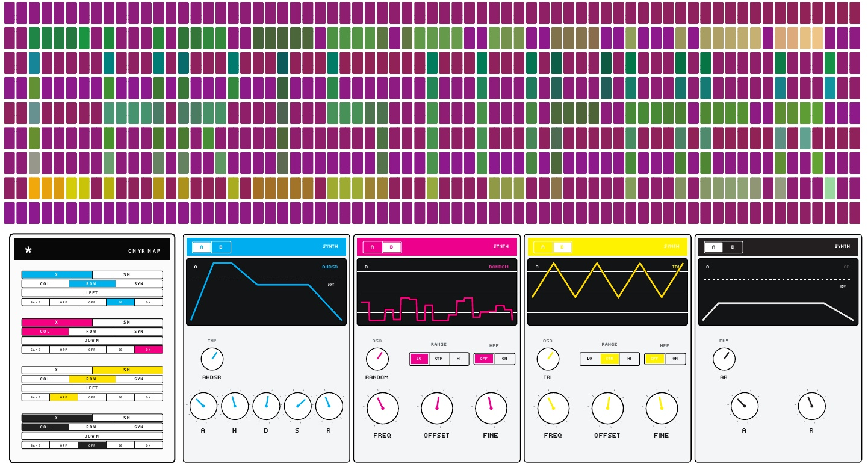Open the black map DOWN direction selector
The width and height of the screenshot is (868, 464).
[92, 436]
